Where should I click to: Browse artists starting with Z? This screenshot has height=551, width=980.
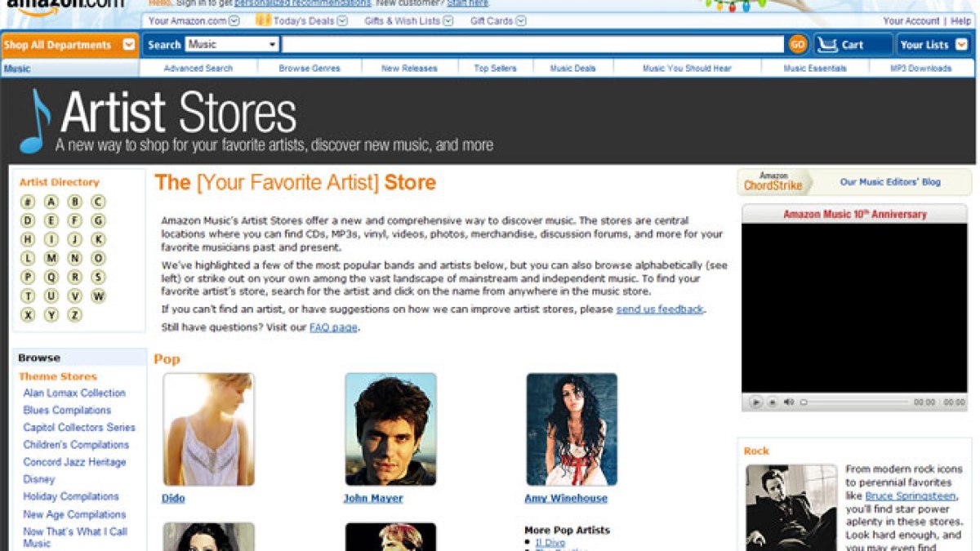coord(75,314)
